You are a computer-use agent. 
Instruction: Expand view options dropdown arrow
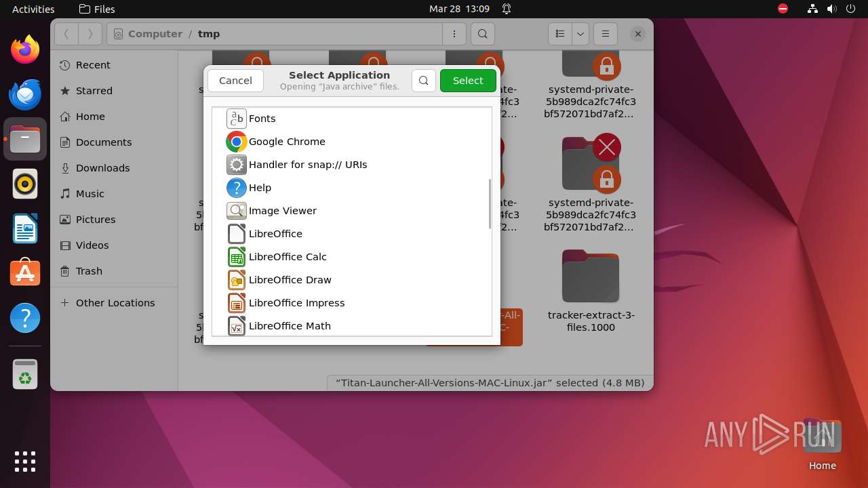(580, 34)
